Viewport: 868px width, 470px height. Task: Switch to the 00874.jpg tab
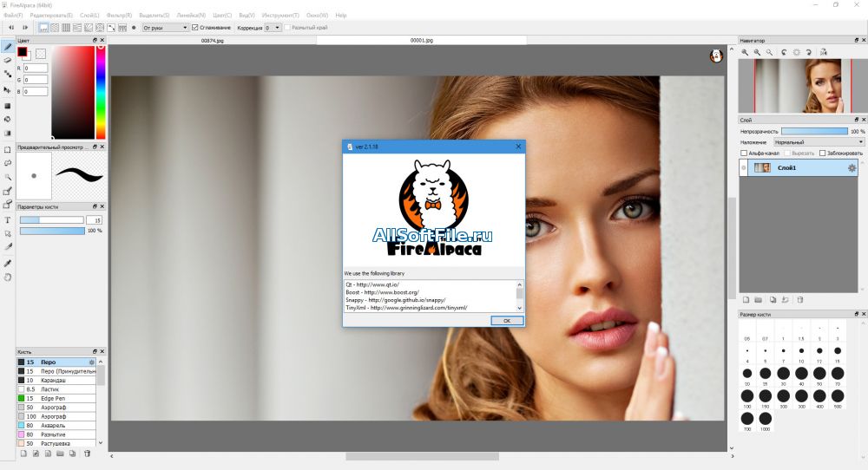coord(213,41)
